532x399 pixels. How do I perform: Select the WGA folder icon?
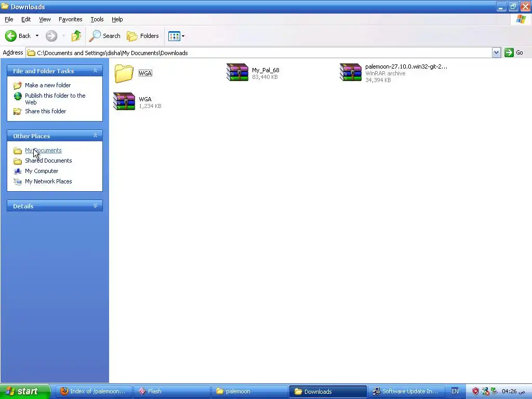[124, 73]
